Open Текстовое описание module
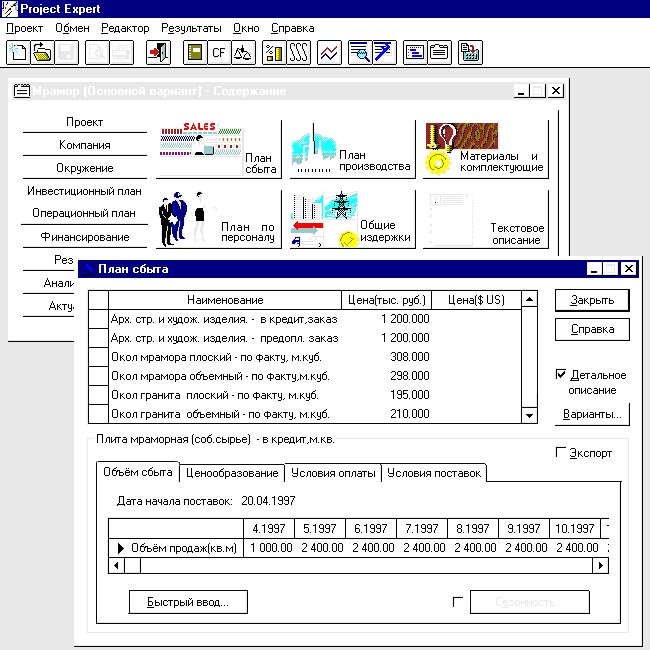Screen dimensions: 650x650 pyautogui.click(x=486, y=219)
